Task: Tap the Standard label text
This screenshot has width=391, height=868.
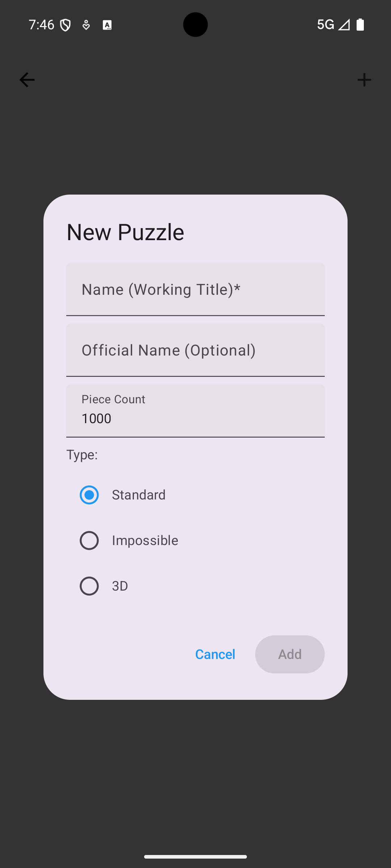Action: tap(139, 495)
